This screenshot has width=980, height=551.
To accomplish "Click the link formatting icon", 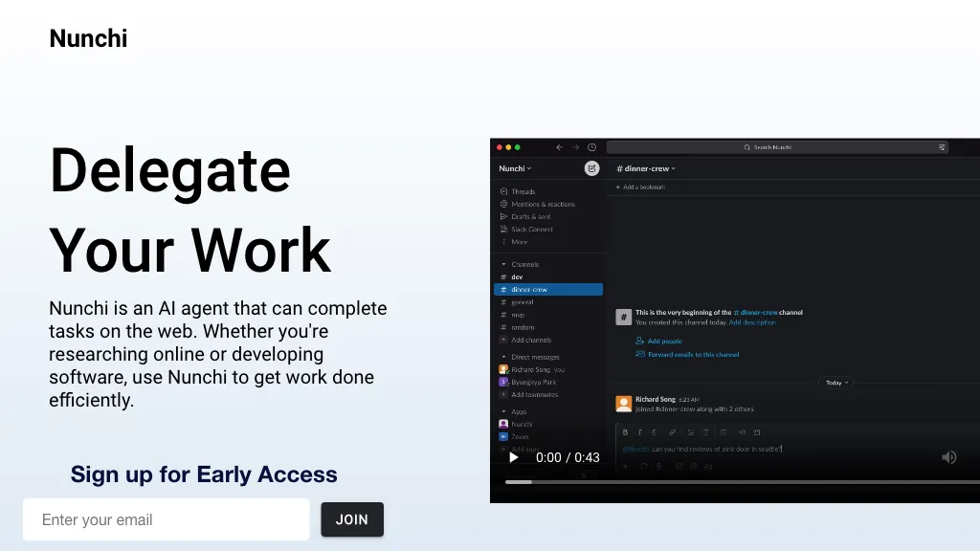I will click(672, 432).
